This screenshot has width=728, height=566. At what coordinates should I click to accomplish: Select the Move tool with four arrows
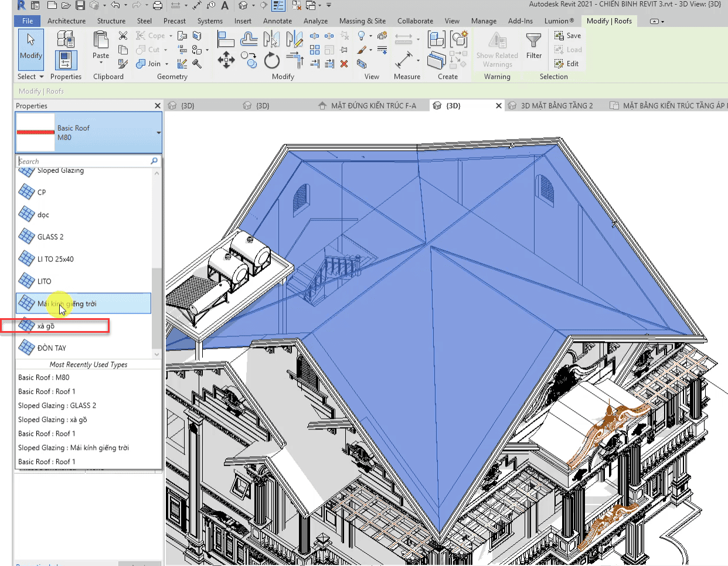point(226,60)
